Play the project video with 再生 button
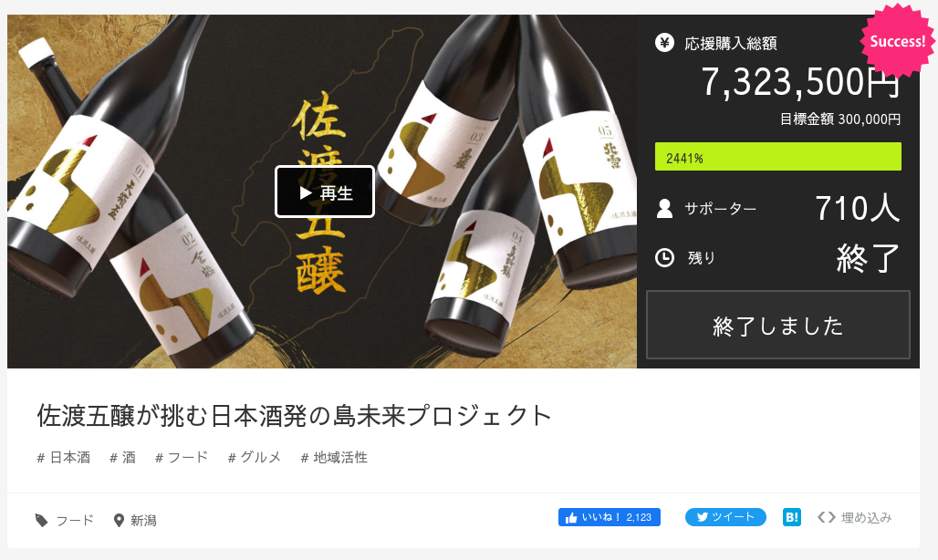938x560 pixels. pyautogui.click(x=325, y=192)
